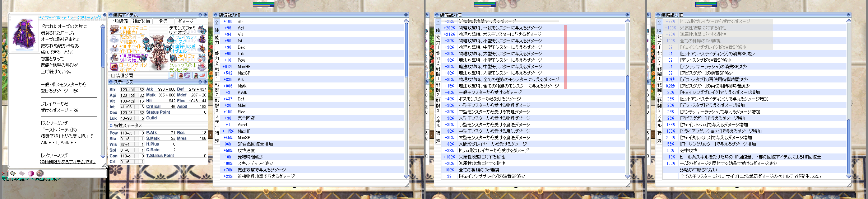Click the heart-shaped shield equipment icon
868x199 pixels.
[202, 48]
